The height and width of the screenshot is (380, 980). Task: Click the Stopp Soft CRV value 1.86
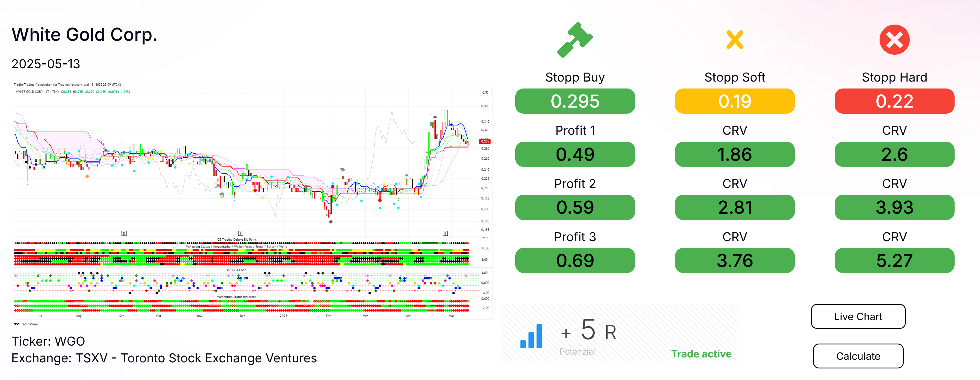click(734, 154)
